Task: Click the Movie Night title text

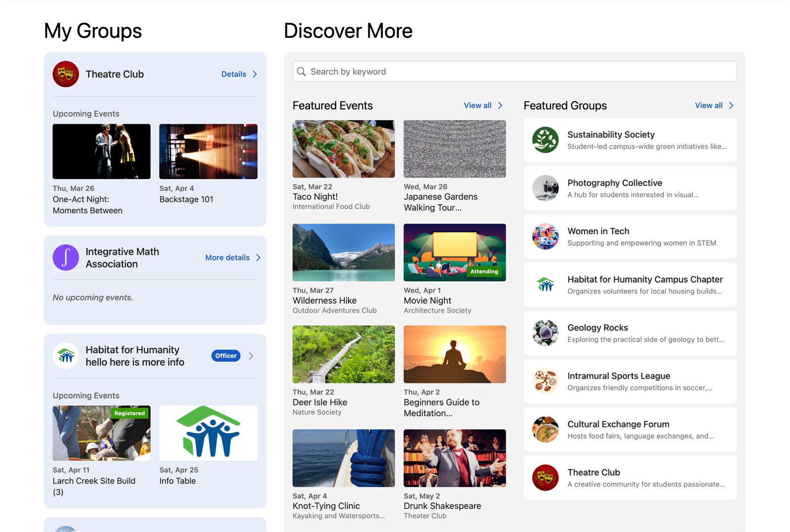Action: [428, 301]
